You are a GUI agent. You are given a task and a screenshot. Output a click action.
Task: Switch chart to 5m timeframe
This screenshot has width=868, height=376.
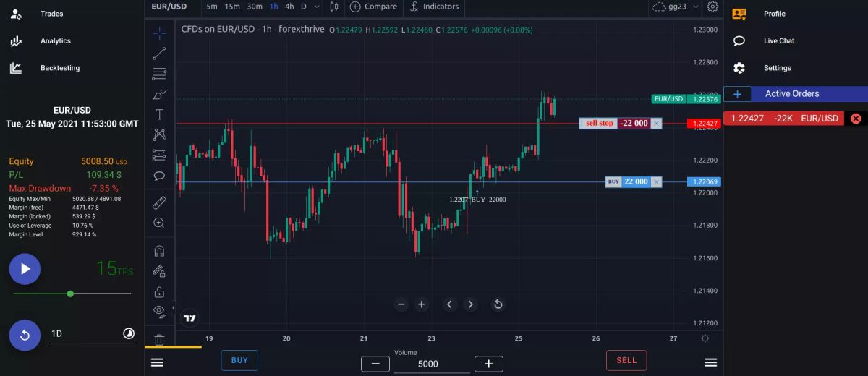pyautogui.click(x=211, y=7)
